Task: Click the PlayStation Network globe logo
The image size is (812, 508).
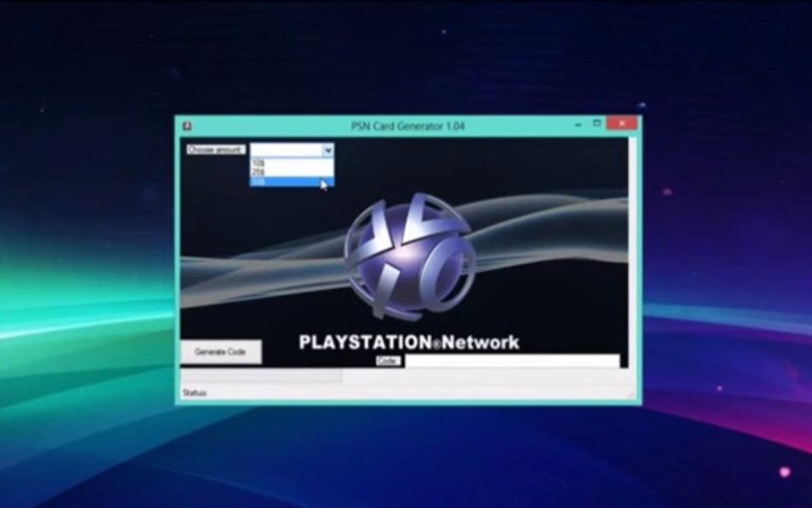Action: (x=410, y=256)
